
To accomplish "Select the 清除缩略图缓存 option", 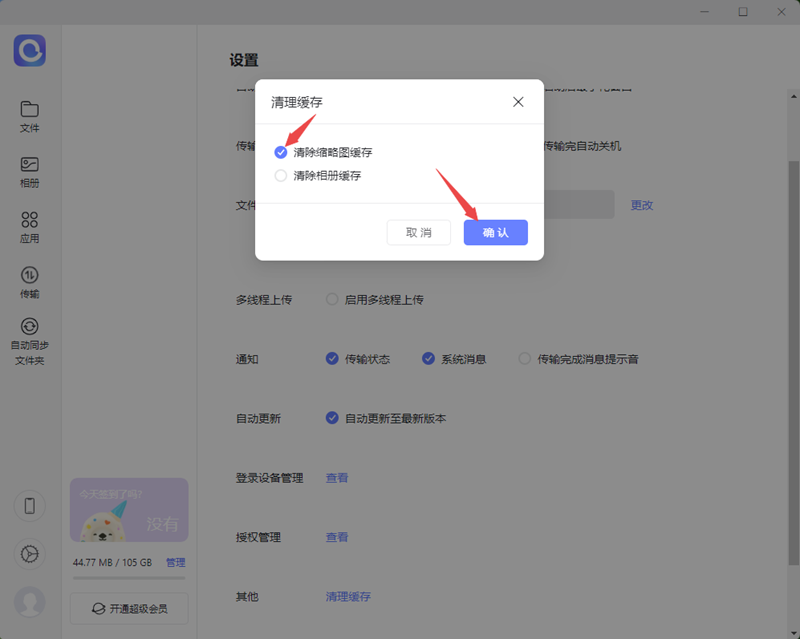I will tap(280, 152).
